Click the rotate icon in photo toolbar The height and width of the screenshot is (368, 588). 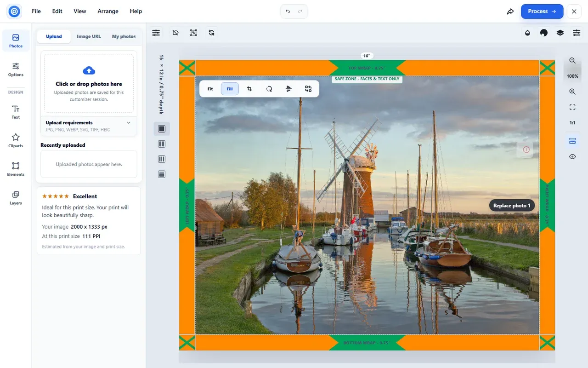point(269,89)
